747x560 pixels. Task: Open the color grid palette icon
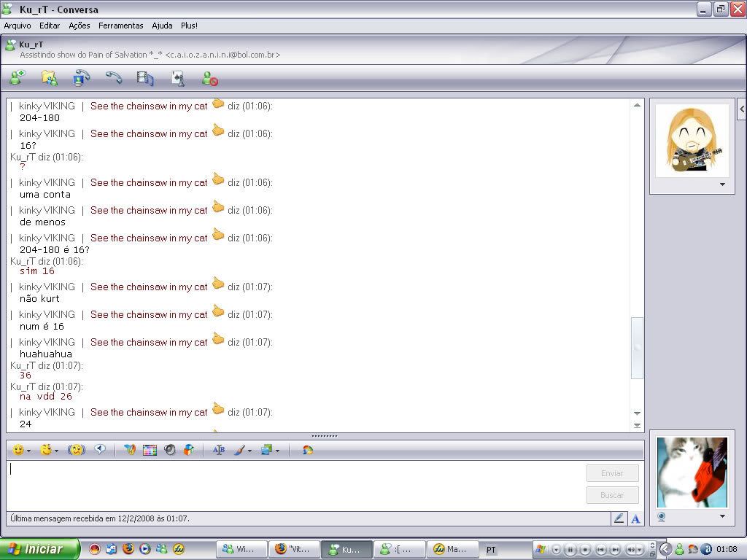[150, 450]
